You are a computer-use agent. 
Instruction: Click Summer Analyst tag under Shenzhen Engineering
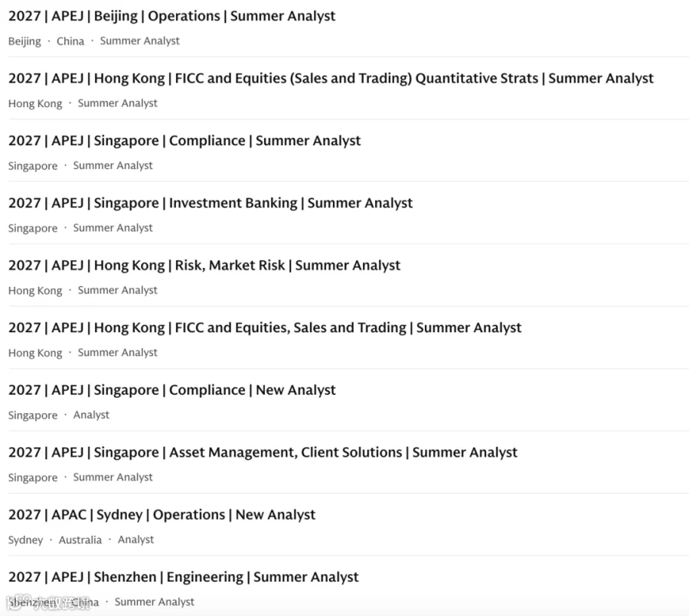(x=154, y=602)
